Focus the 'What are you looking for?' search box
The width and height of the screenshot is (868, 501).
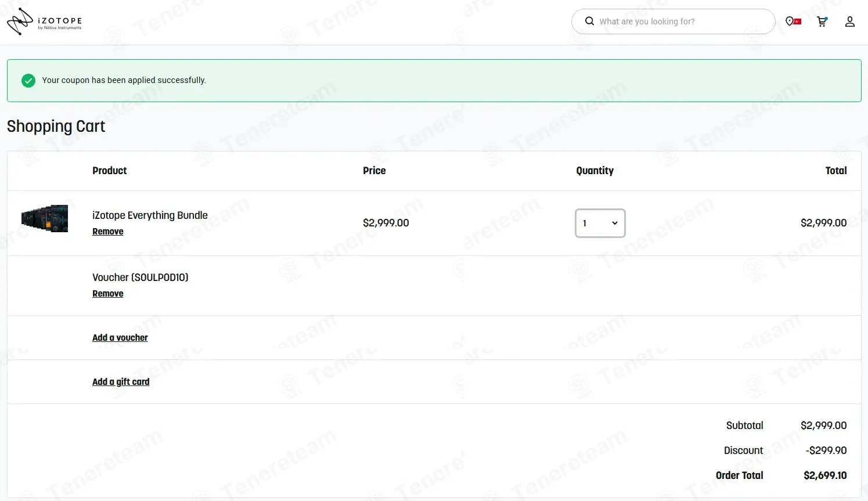(x=679, y=21)
